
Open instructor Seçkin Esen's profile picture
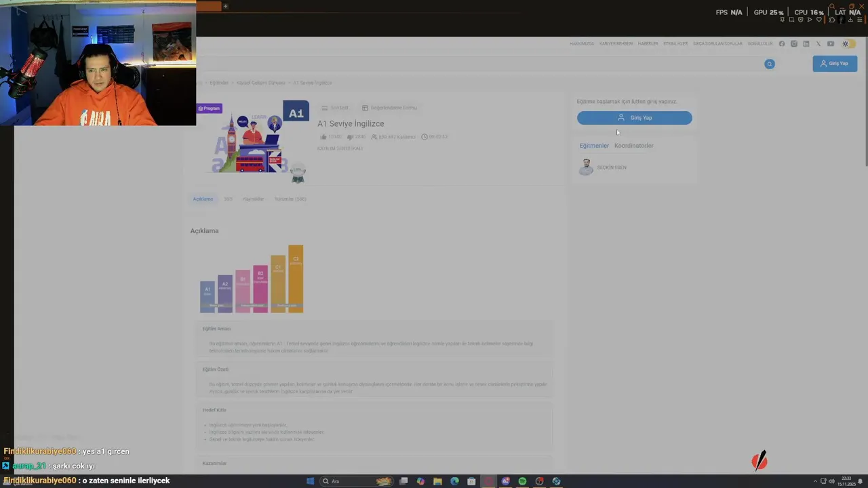click(x=586, y=167)
